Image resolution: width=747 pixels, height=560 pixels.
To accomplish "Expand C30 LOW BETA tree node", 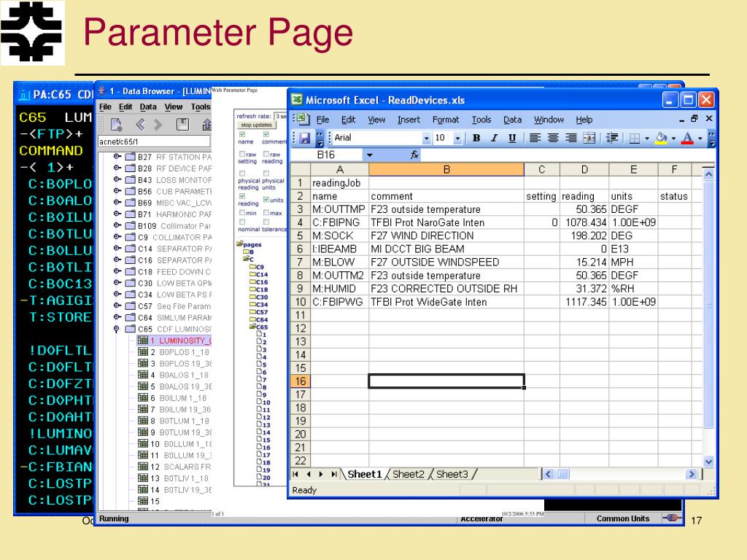I will pyautogui.click(x=117, y=283).
